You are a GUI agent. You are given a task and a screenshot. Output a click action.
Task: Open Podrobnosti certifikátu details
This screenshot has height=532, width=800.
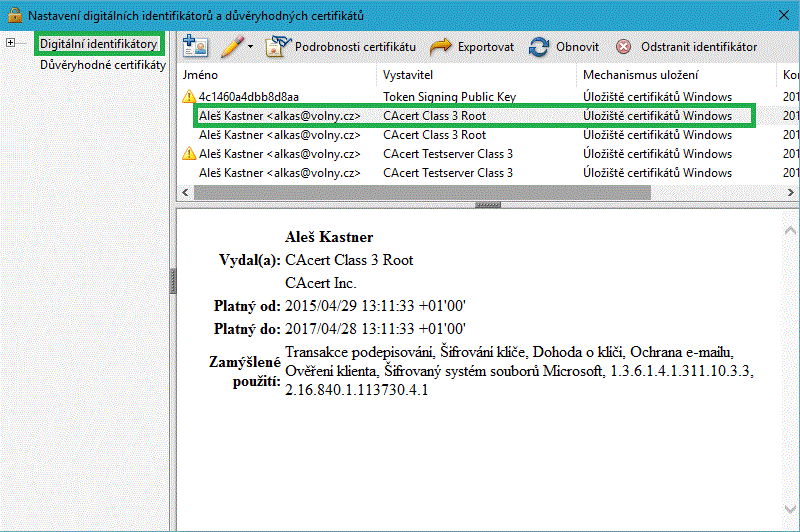340,46
